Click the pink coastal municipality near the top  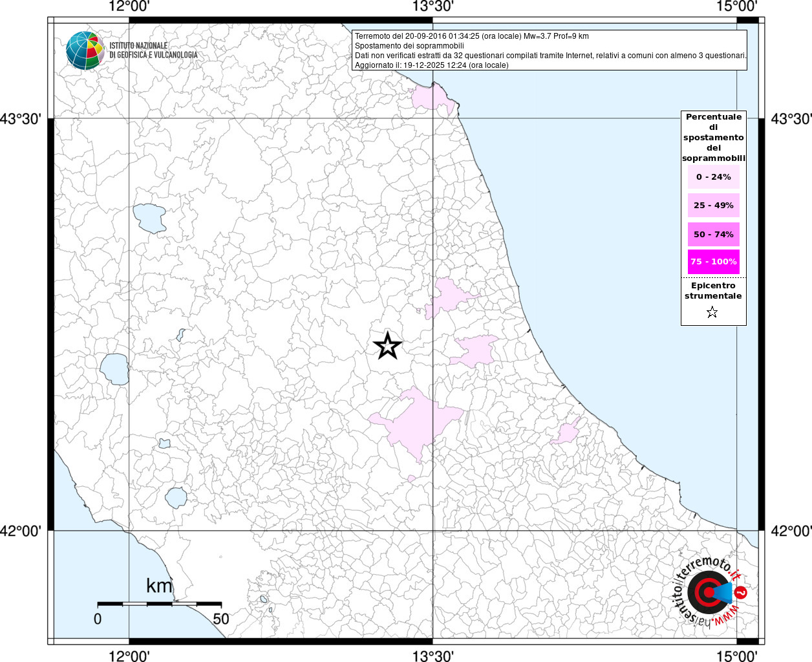[432, 97]
